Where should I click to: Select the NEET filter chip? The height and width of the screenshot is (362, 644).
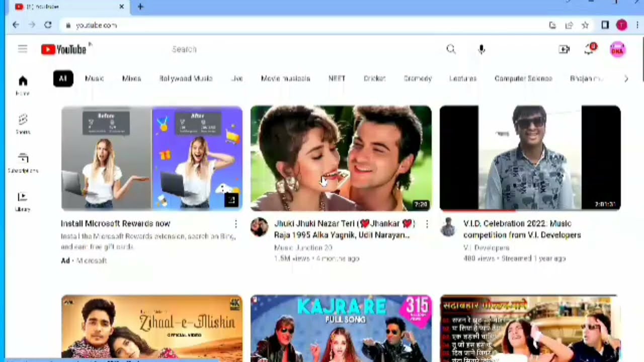pos(337,78)
